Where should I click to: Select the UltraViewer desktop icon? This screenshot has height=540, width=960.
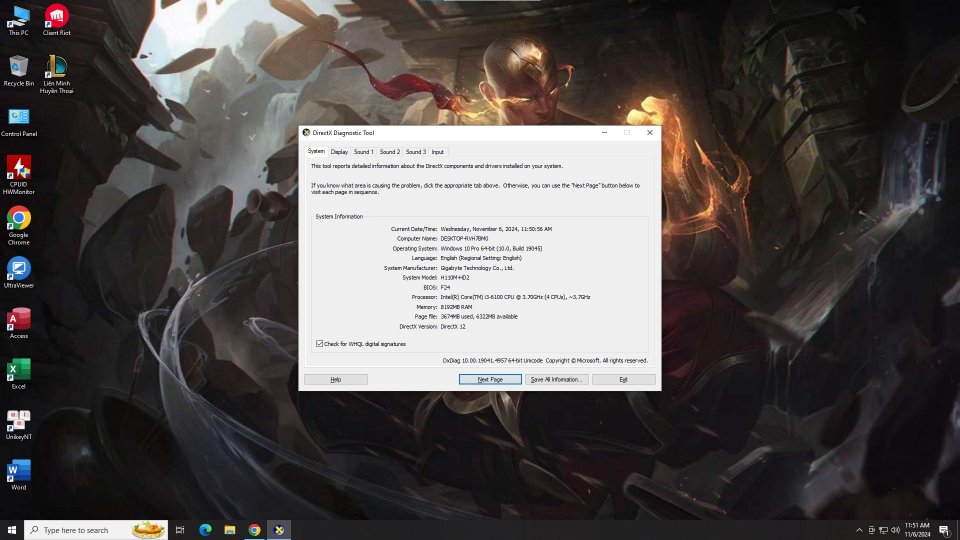pos(18,268)
